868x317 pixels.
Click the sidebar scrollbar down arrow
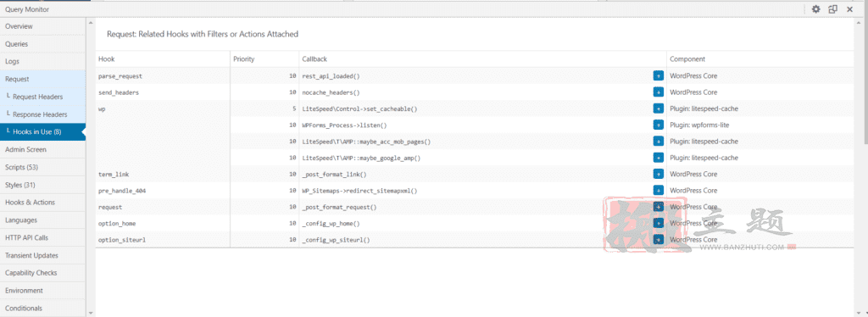pyautogui.click(x=90, y=312)
